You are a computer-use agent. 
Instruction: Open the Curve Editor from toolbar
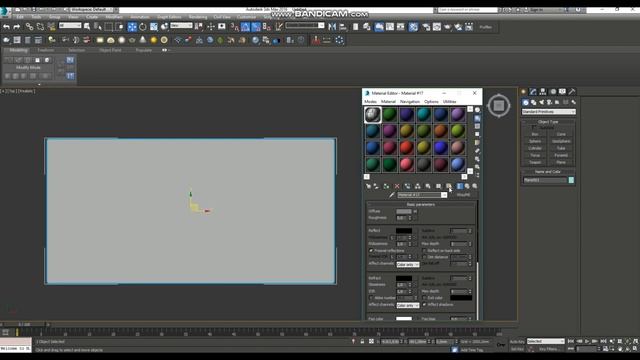[x=390, y=27]
